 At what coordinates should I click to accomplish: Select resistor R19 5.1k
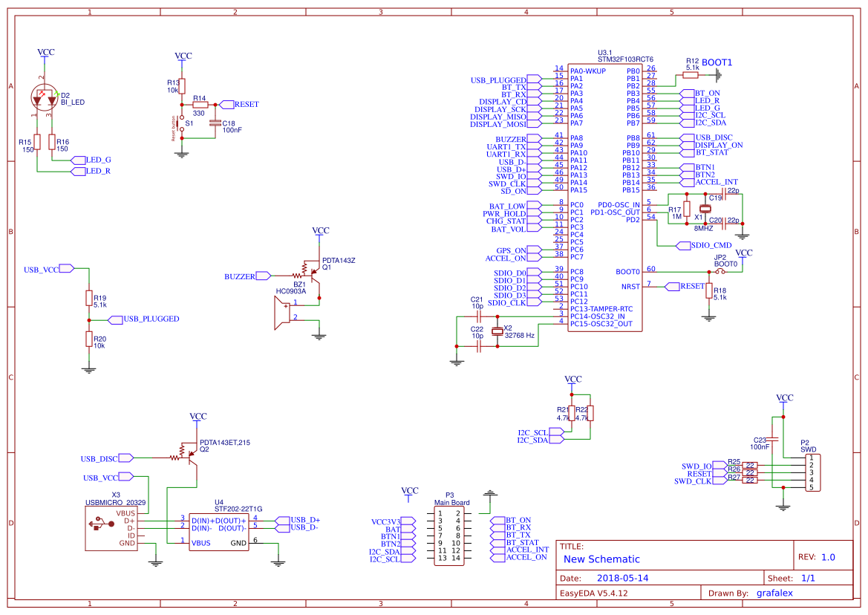coord(89,297)
